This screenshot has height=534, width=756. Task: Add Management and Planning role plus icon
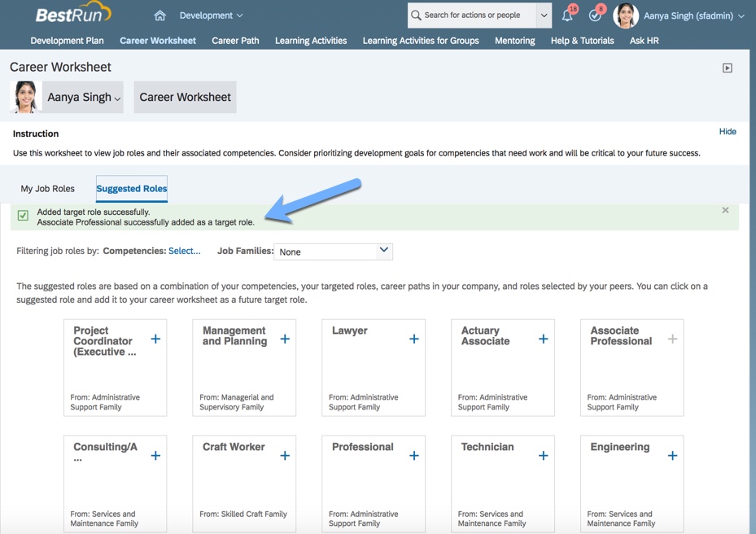285,339
